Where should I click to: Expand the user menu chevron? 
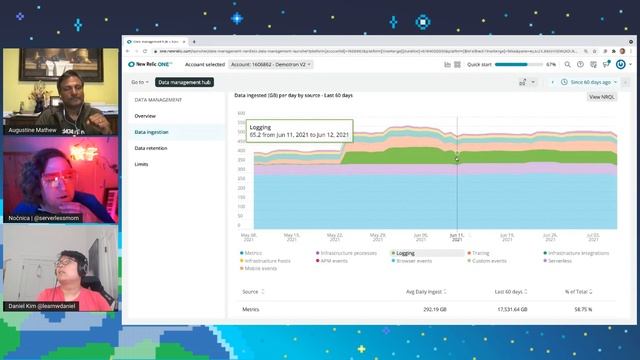pyautogui.click(x=630, y=64)
